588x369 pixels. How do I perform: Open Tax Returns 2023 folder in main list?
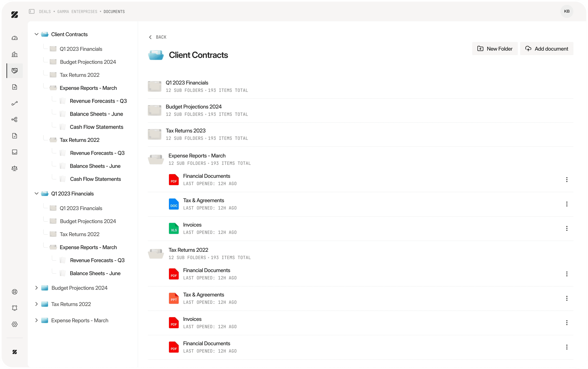coord(360,135)
